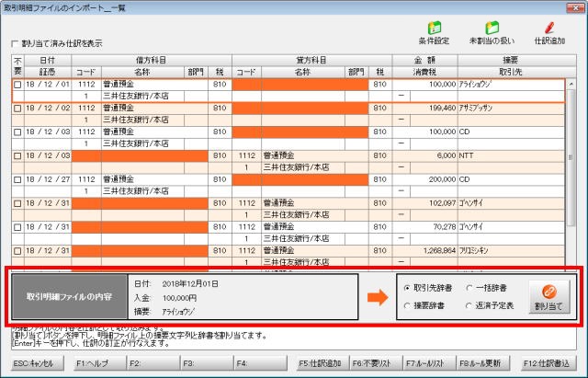Click amount 200,000 cell
Screen dimensions: 588x378
tap(424, 179)
